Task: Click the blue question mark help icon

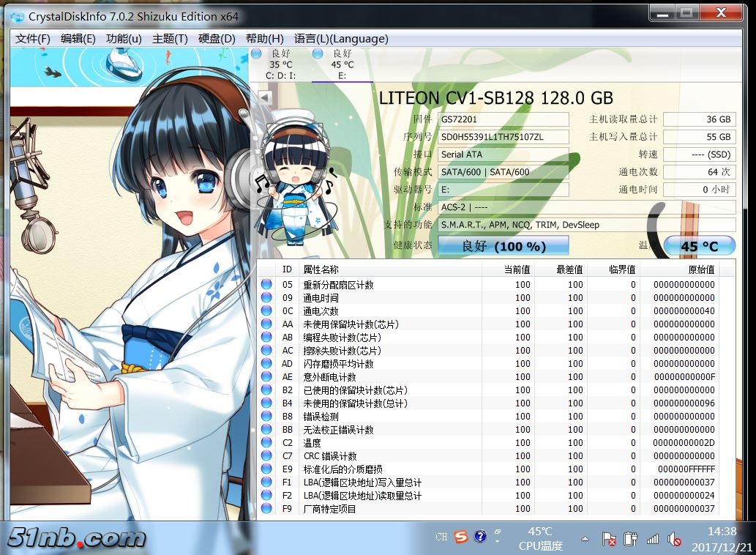Action: (x=480, y=537)
